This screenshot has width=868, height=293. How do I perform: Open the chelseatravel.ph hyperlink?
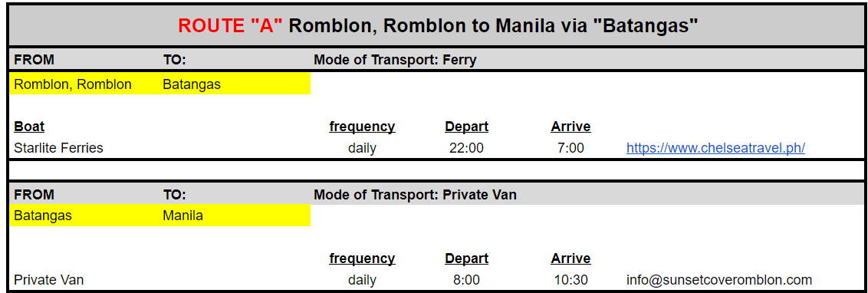[715, 148]
